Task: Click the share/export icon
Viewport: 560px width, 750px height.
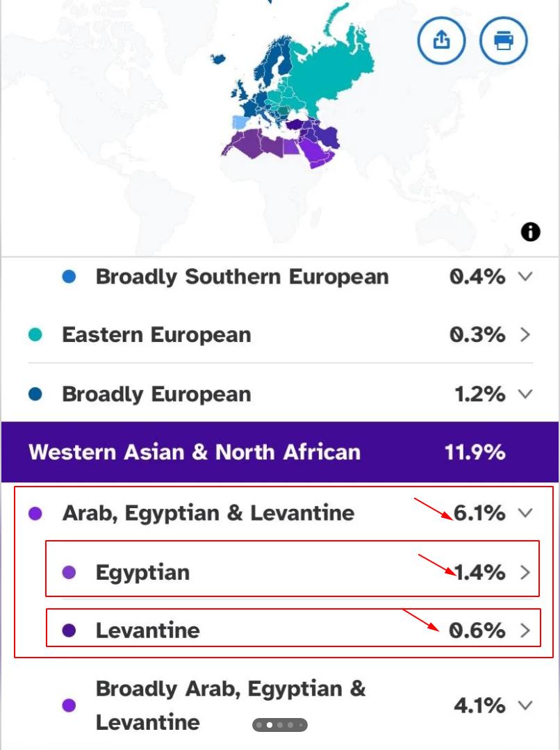Action: point(442,40)
